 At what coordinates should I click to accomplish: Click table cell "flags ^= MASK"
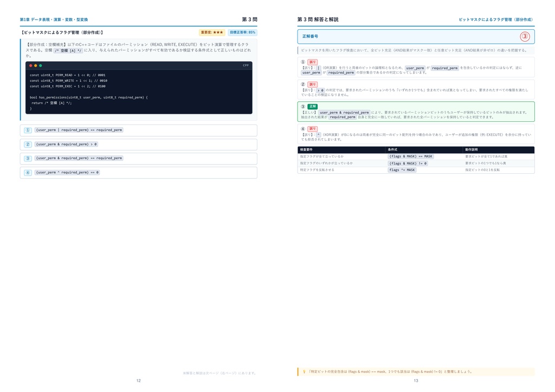click(x=402, y=170)
